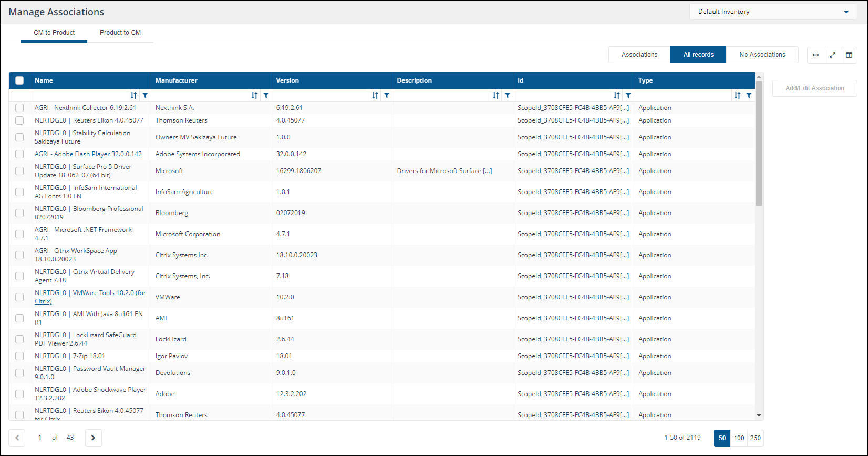The height and width of the screenshot is (456, 868).
Task: Click the expand to fullscreen icon
Action: pyautogui.click(x=832, y=55)
